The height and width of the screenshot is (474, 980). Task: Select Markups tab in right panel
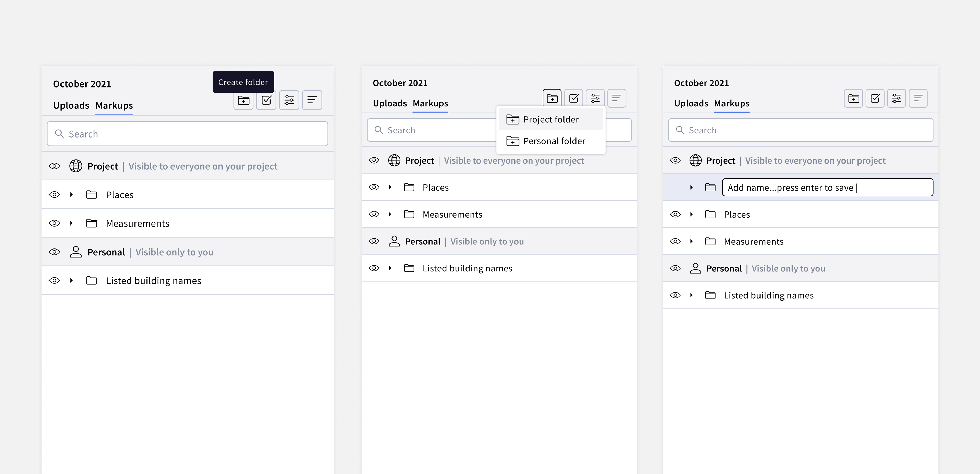(x=732, y=104)
